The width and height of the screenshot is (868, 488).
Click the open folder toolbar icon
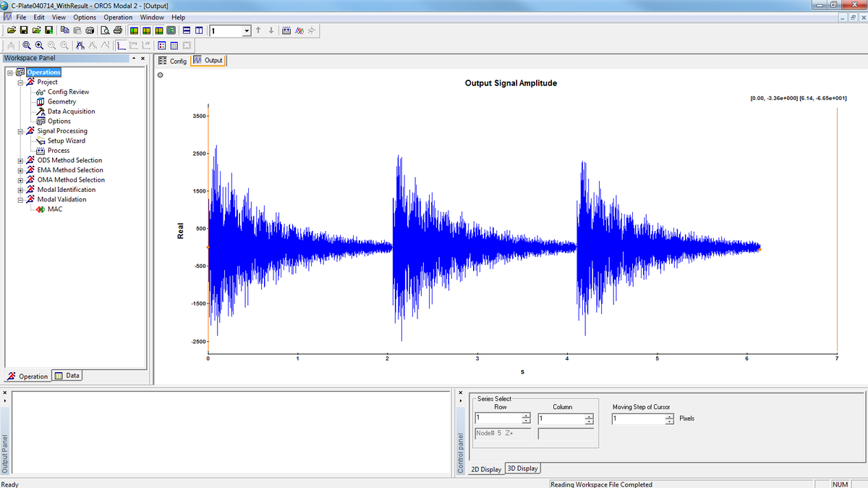11,30
